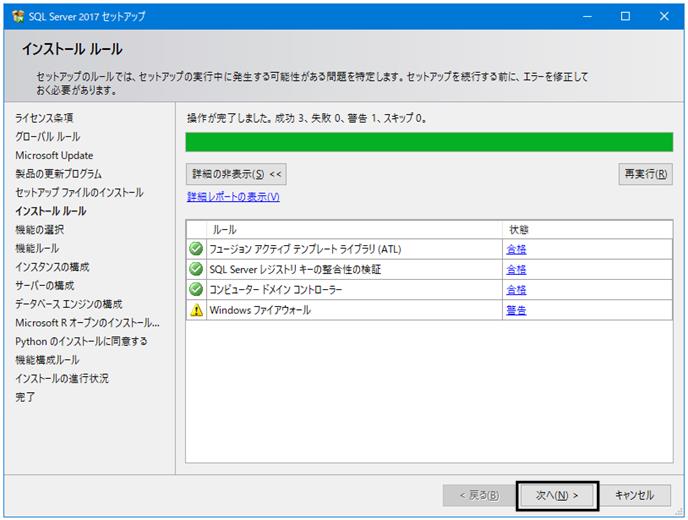Select the グローバル ルール step in sidebar

48,136
